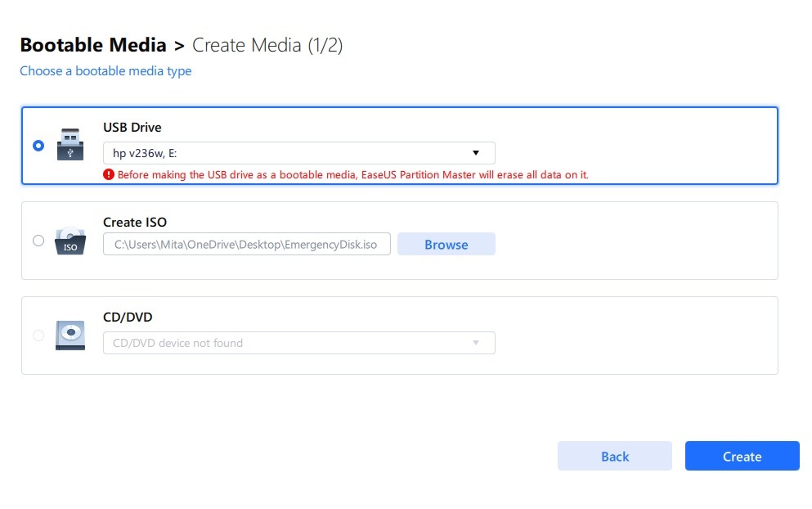Select the CD/DVD radio button
Viewport: 812px width, 509px height.
pyautogui.click(x=38, y=336)
